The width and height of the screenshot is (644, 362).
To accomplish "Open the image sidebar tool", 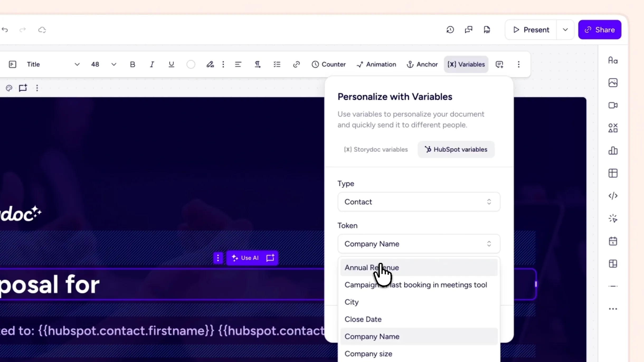I will coord(613,83).
